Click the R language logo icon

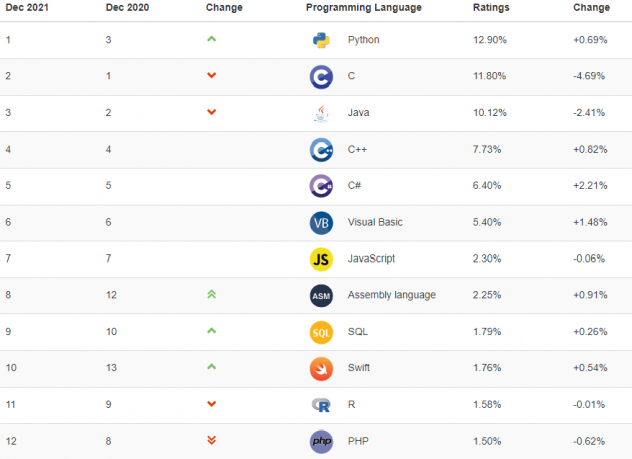pyautogui.click(x=321, y=405)
